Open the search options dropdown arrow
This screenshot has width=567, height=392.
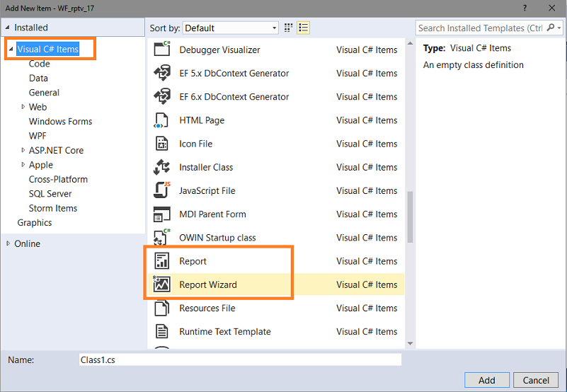559,28
